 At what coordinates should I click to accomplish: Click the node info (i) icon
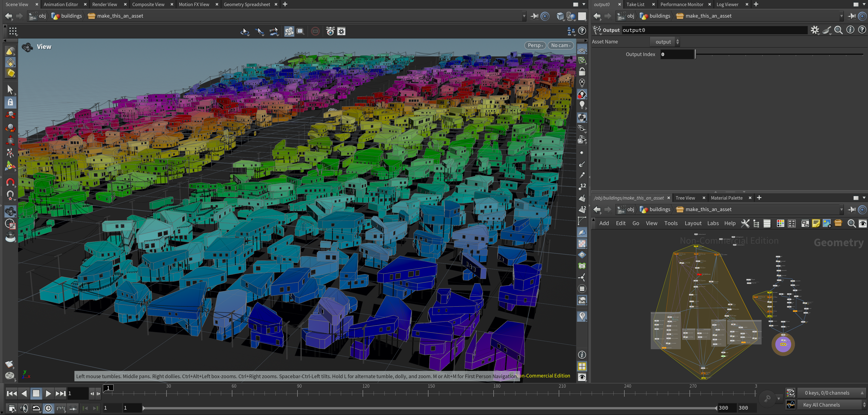tap(850, 30)
